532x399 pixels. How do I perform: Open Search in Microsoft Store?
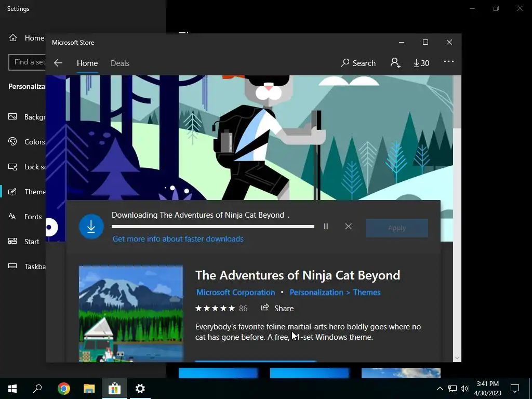click(358, 63)
